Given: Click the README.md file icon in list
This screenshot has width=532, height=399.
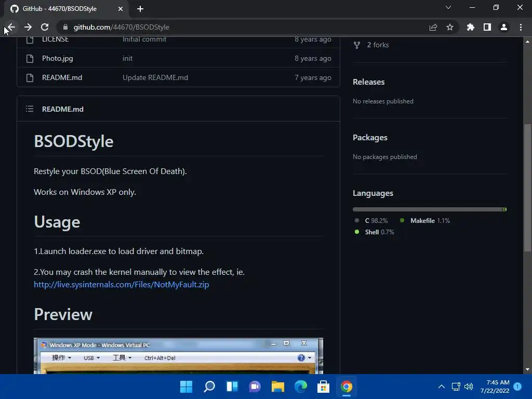Looking at the screenshot, I should 30,78.
